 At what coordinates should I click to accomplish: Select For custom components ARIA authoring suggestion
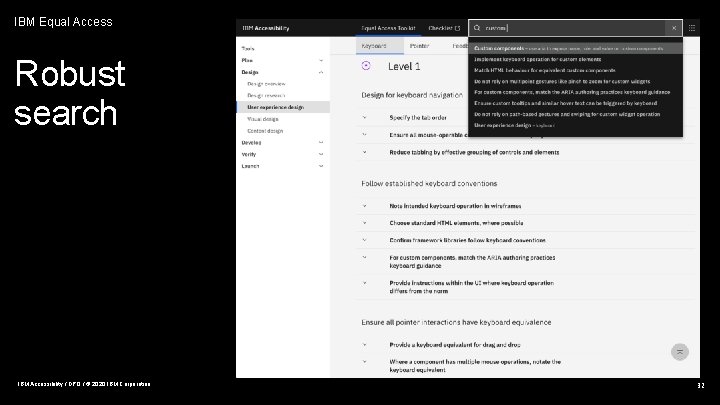click(x=575, y=92)
